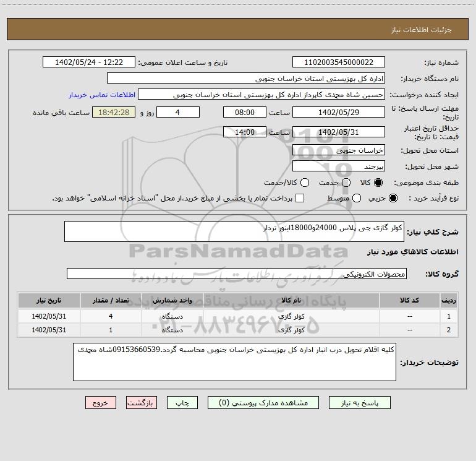Click the 08:00 deadline time field
This screenshot has width=476, height=461.
click(x=245, y=112)
